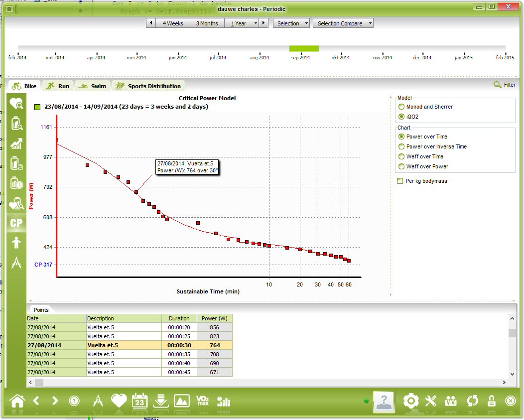Click the window menu icon in title bar
Screen dimensions: 524x420
(x=9, y=9)
